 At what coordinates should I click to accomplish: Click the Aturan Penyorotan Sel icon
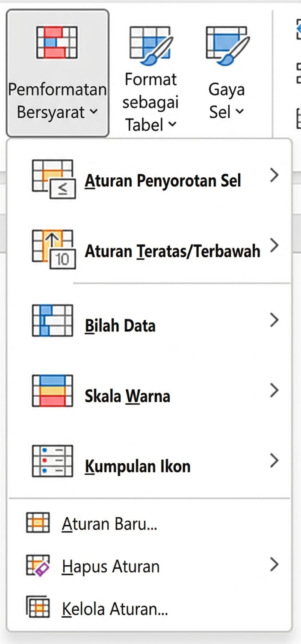click(x=53, y=179)
